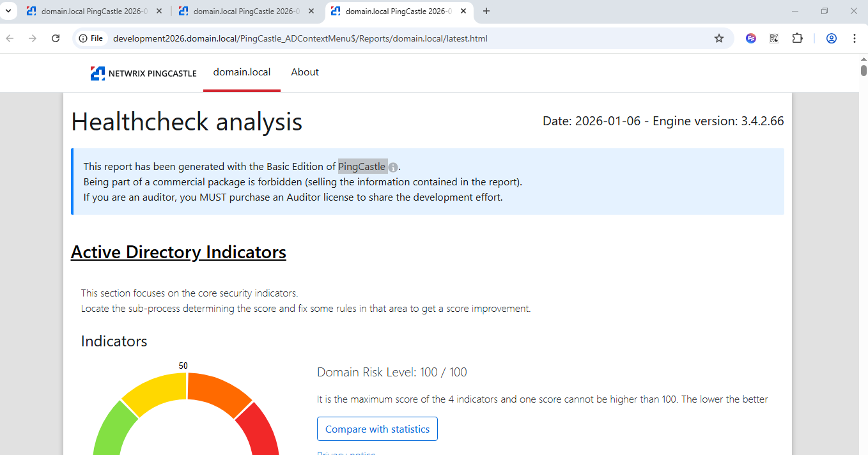The width and height of the screenshot is (868, 455).
Task: Click the back navigation arrow
Action: [10, 38]
